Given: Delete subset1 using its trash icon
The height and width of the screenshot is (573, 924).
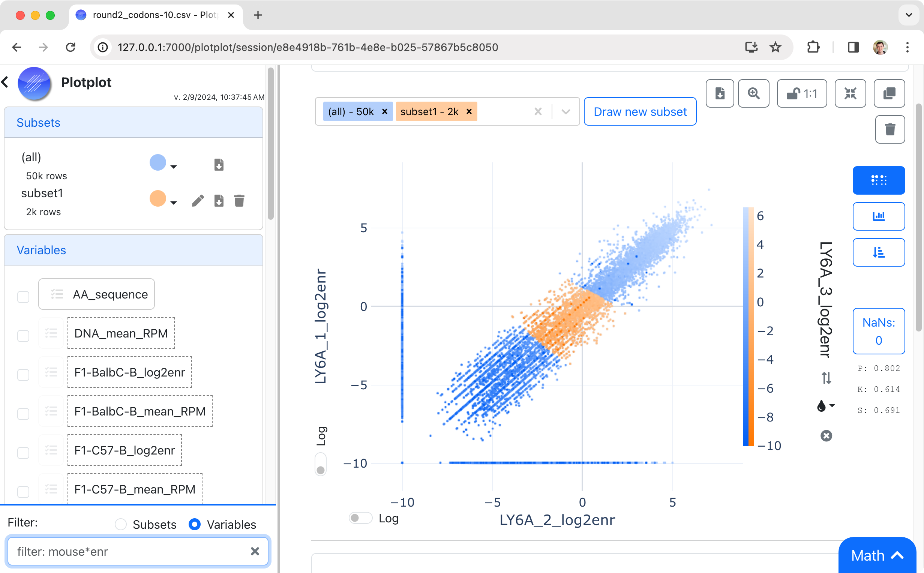Looking at the screenshot, I should (x=239, y=201).
